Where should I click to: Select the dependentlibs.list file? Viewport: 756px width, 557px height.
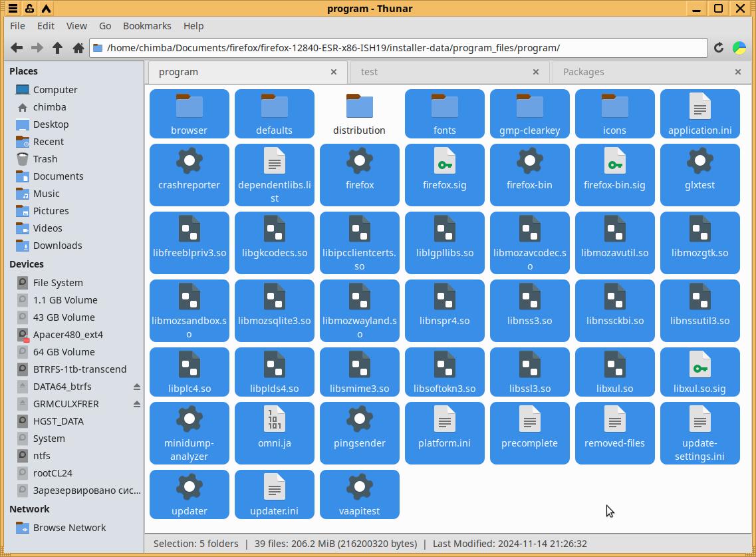(x=275, y=175)
